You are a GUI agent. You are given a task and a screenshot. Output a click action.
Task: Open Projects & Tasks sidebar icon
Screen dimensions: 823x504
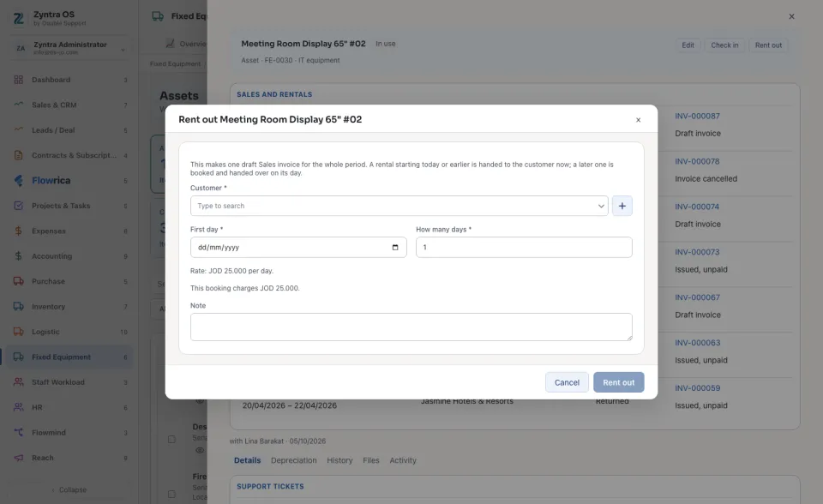(18, 206)
